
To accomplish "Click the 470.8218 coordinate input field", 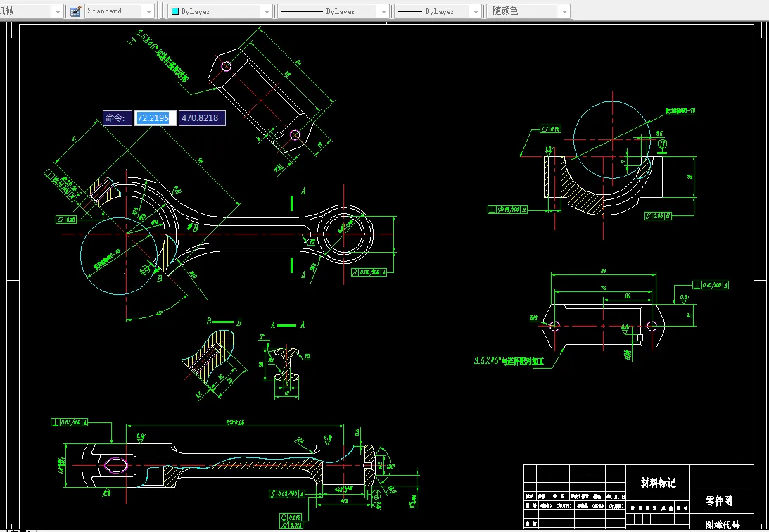I will click(x=201, y=118).
